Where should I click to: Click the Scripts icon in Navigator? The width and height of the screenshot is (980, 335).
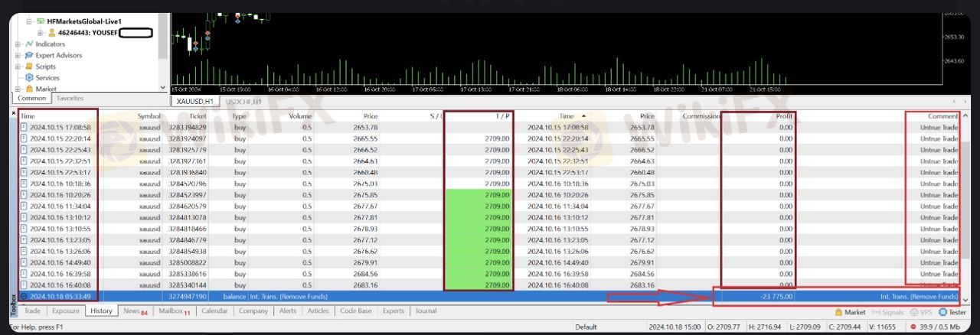29,67
